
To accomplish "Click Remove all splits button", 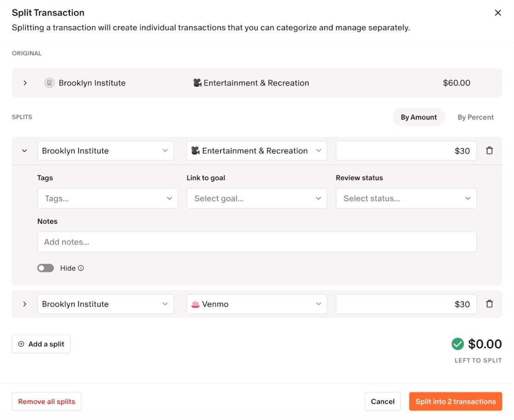I will point(47,402).
